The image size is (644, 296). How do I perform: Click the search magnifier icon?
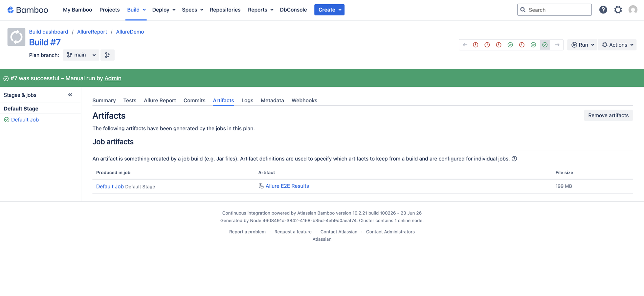pyautogui.click(x=523, y=10)
